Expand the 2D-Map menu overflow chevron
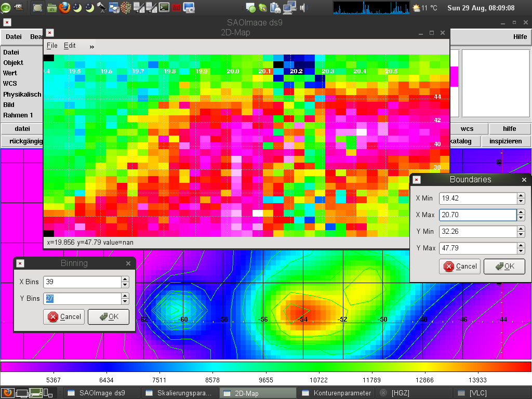Screen dimensions: 532x399 tap(92, 46)
